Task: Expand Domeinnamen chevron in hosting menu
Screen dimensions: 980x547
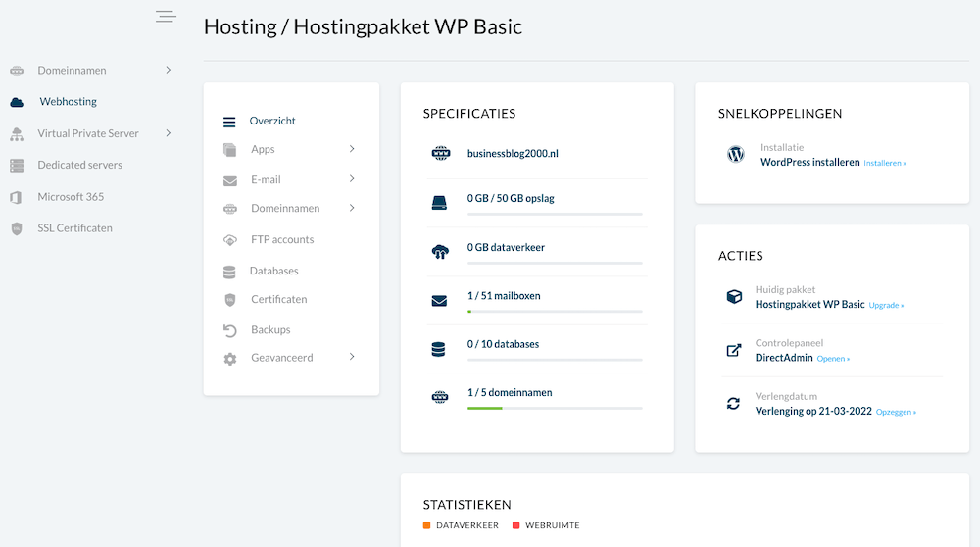Action: pos(352,208)
